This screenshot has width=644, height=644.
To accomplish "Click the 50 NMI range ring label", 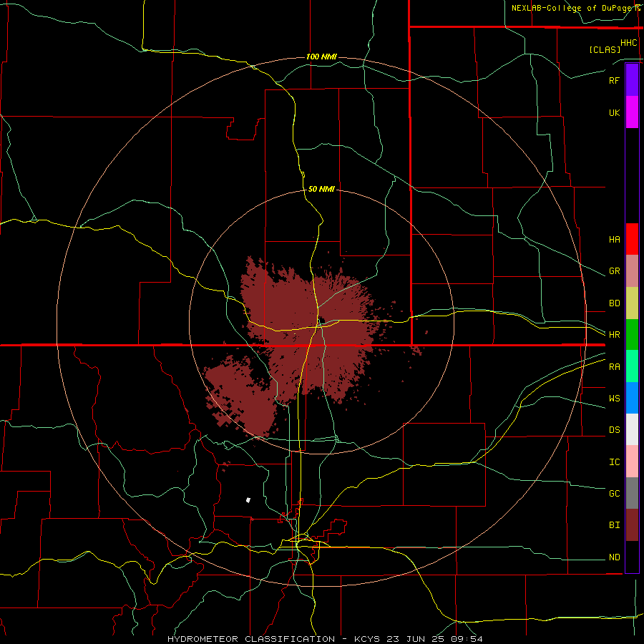I will [x=321, y=189].
